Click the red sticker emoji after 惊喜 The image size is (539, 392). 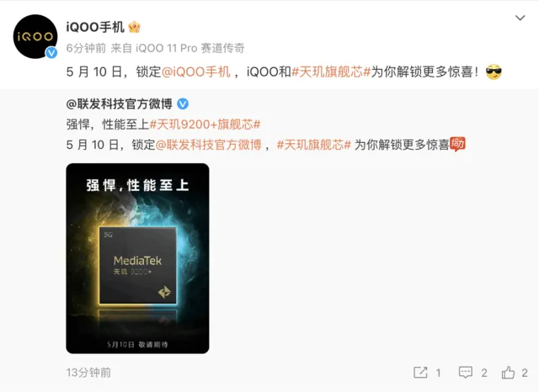457,144
